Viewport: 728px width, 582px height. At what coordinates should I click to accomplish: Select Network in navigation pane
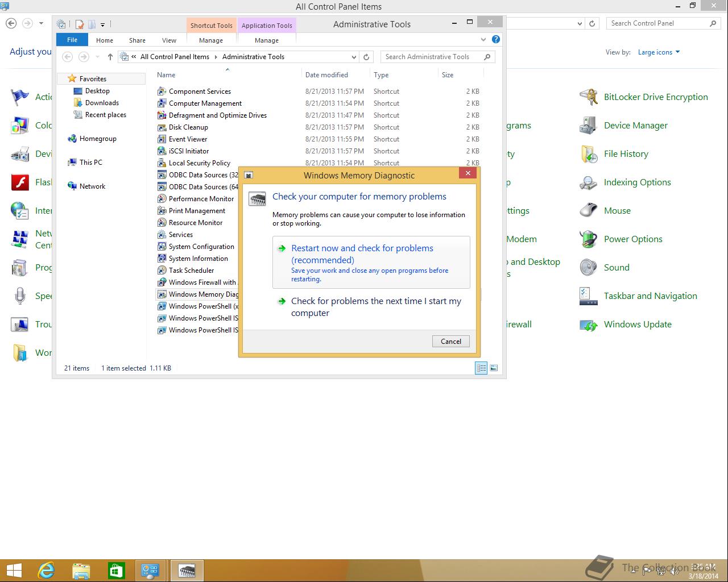[87, 186]
